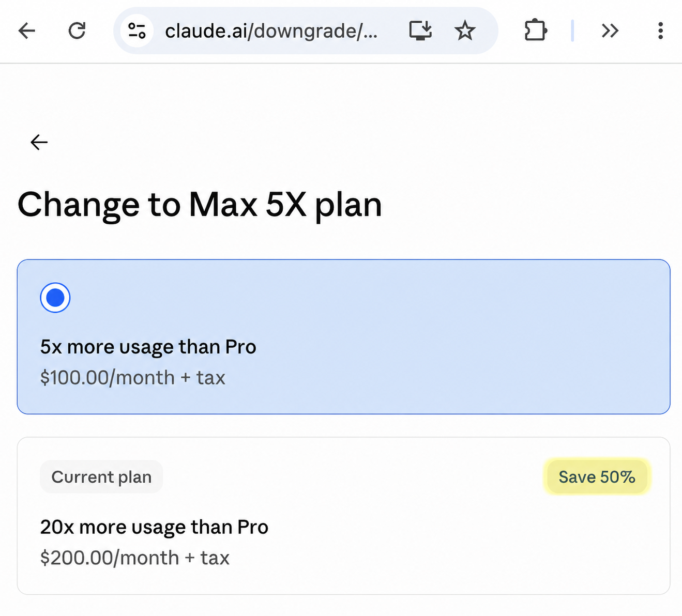This screenshot has width=682, height=616.
Task: Reload the current page
Action: tap(77, 31)
